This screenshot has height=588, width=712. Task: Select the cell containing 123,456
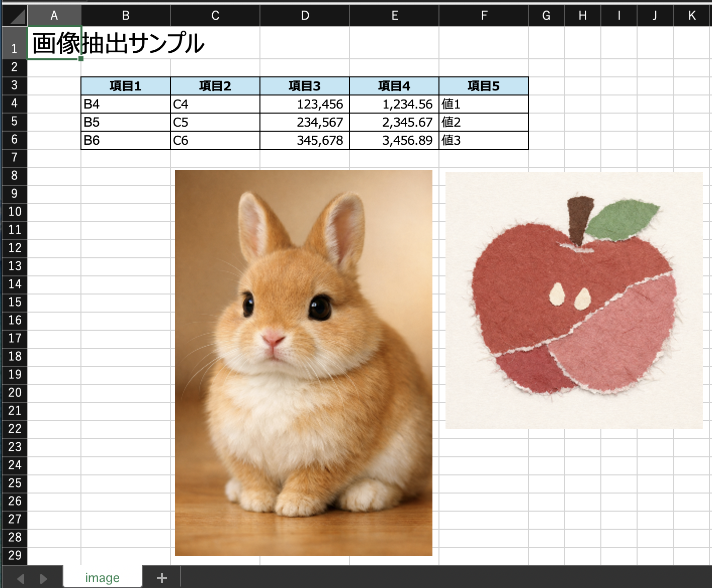[x=304, y=104]
